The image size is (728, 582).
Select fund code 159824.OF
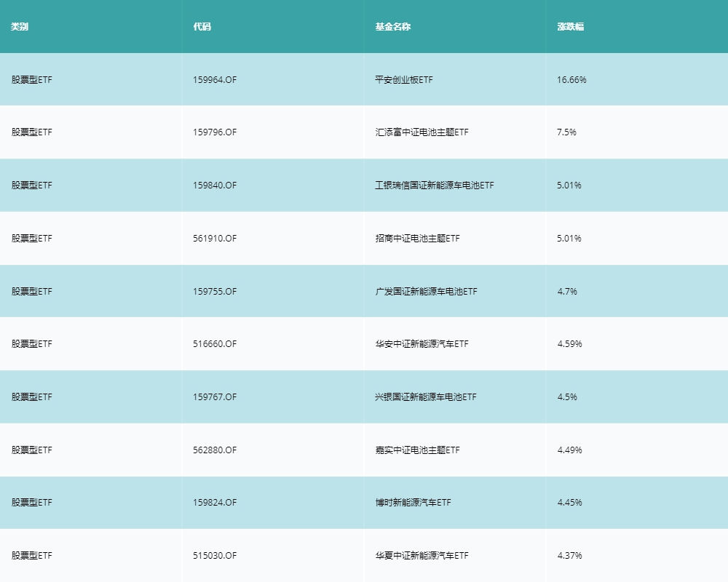(215, 502)
